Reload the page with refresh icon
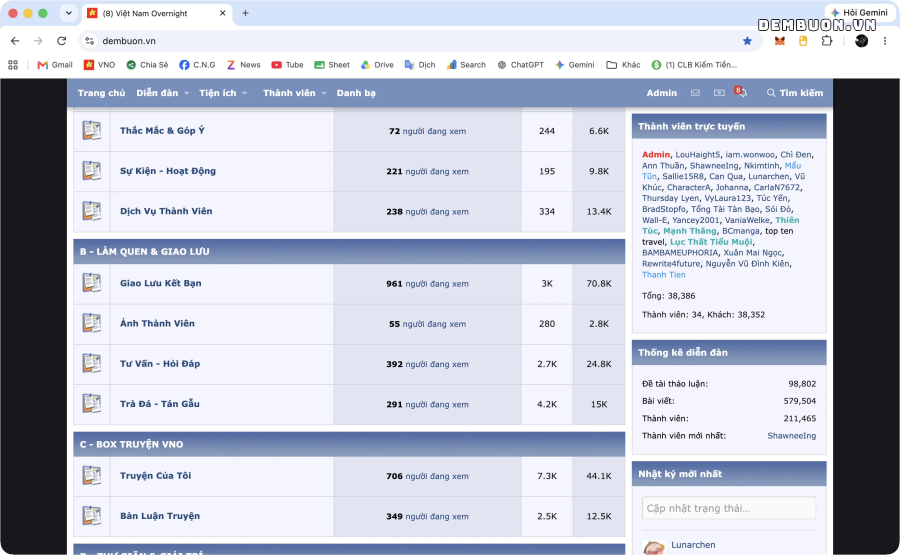 click(61, 41)
